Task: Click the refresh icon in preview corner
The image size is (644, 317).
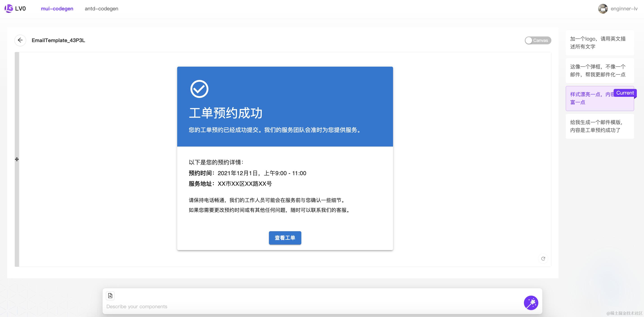Action: pyautogui.click(x=543, y=259)
